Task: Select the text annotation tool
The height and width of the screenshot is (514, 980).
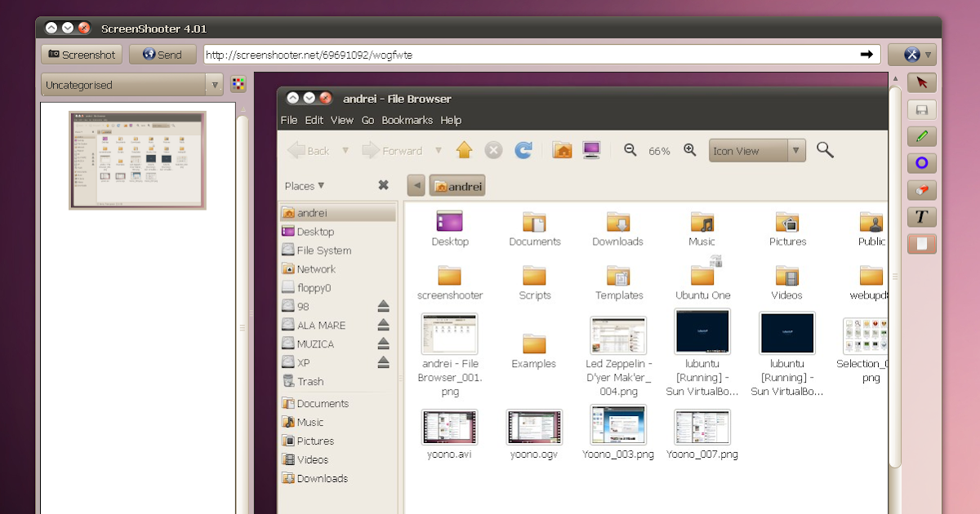Action: click(x=921, y=217)
